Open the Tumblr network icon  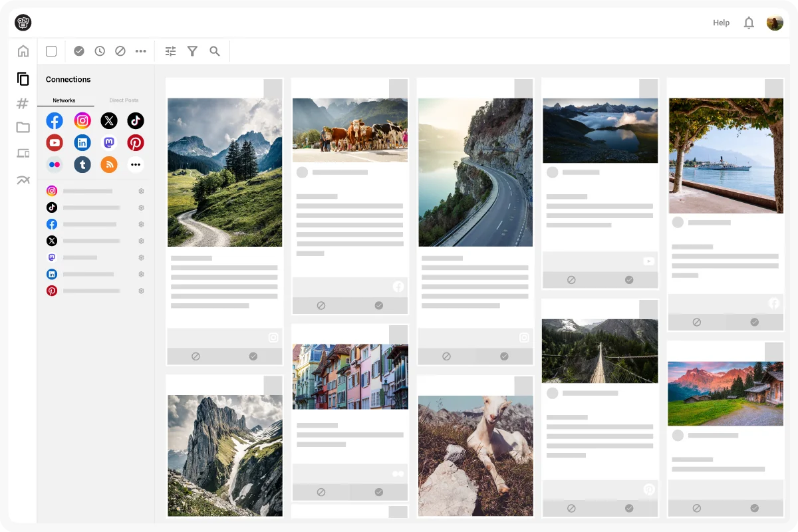tap(82, 164)
